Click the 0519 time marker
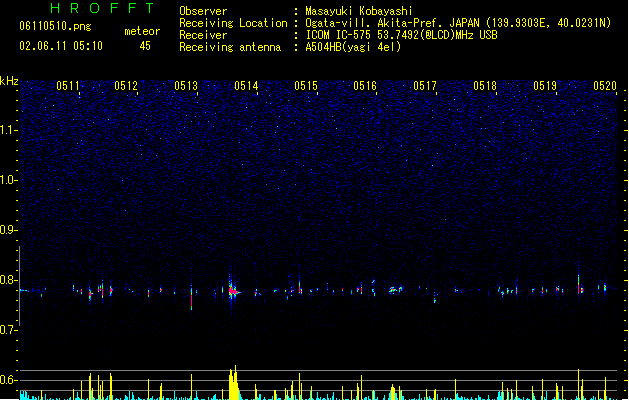The height and width of the screenshot is (400, 629). pos(545,86)
